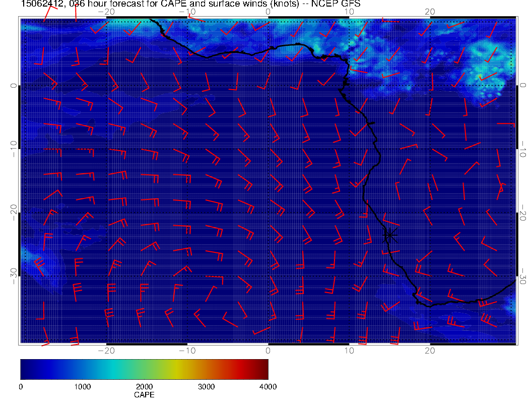Select the 0 latitude label on right axis

tap(523, 86)
